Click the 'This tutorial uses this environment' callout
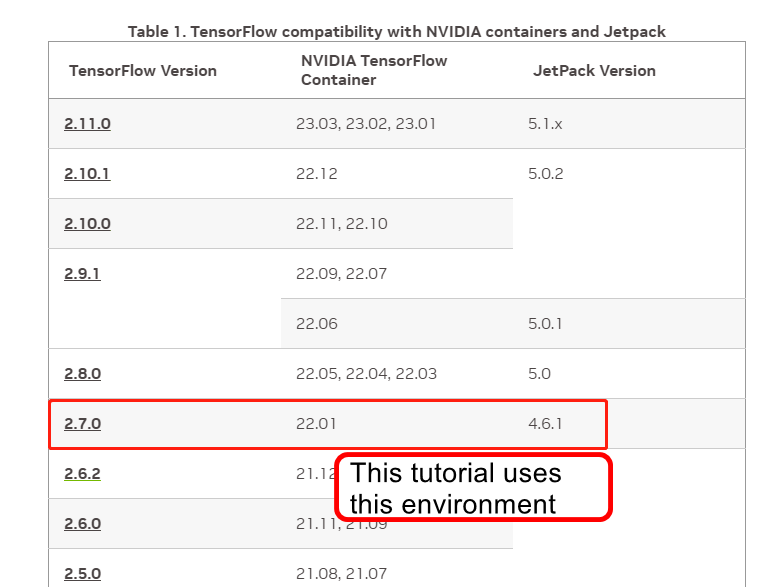770x587 pixels. 473,487
